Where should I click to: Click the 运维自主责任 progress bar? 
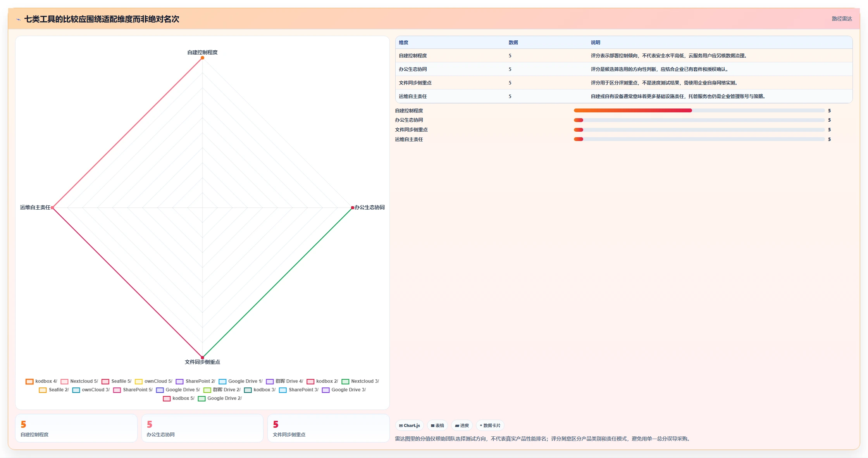click(x=699, y=139)
